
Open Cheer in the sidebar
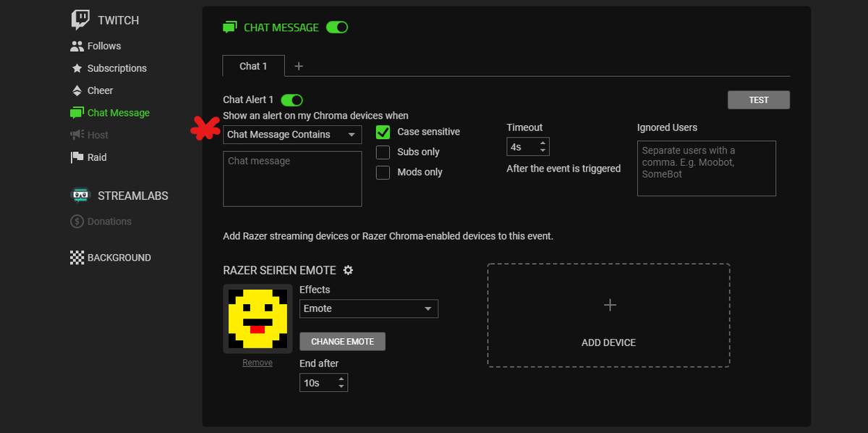[x=101, y=91]
